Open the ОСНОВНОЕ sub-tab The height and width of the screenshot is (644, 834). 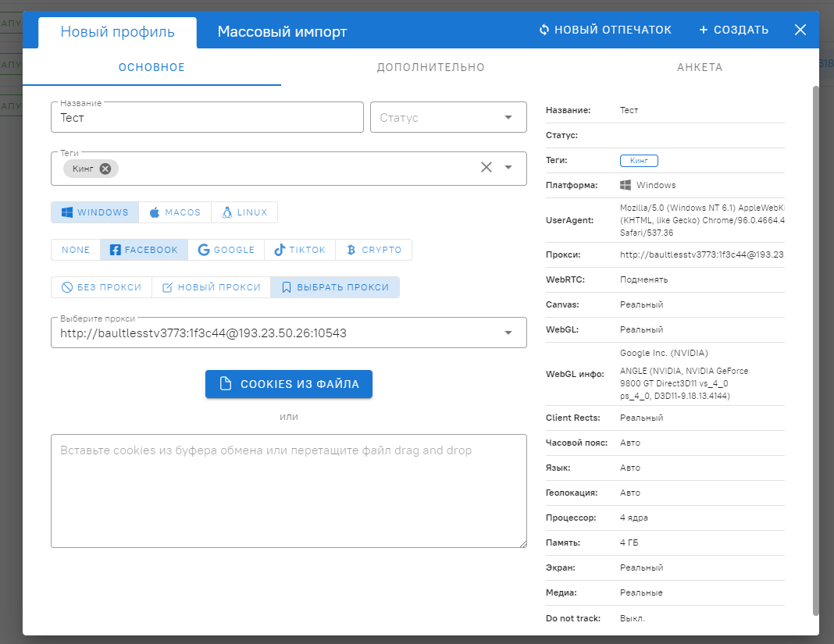pyautogui.click(x=151, y=67)
